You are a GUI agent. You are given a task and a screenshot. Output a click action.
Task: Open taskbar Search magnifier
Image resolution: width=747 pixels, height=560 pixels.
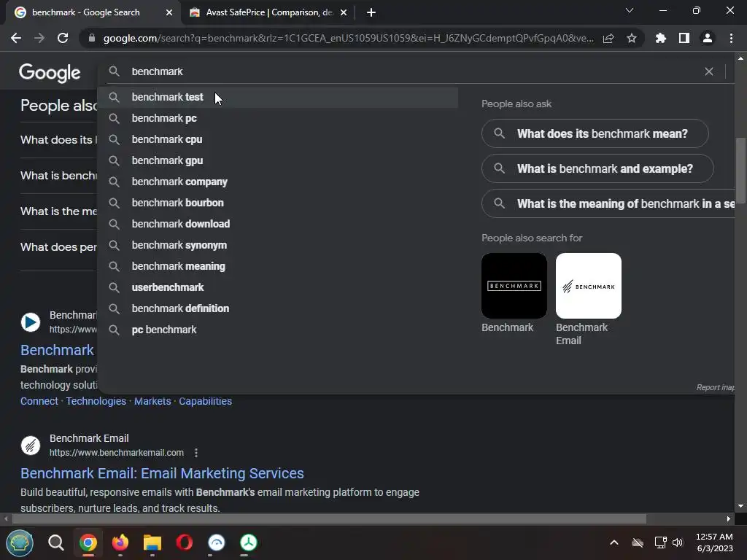pyautogui.click(x=55, y=542)
